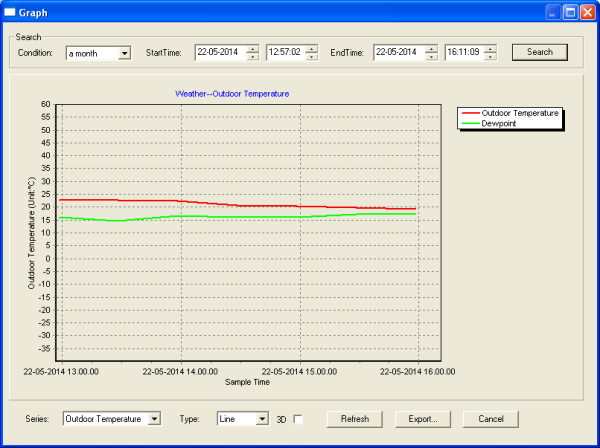
Task: Open the Series dropdown showing Outdoor Temperature
Action: (x=112, y=419)
